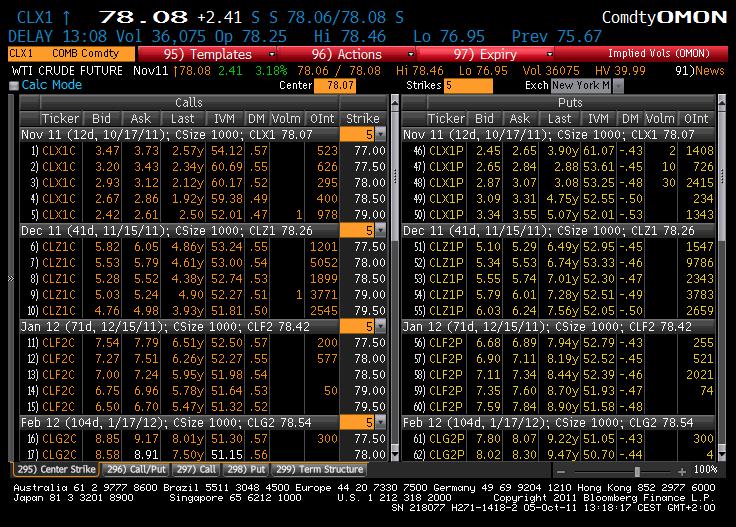Toggle the Calc Mode checkbox
Image resolution: width=736 pixels, height=527 pixels.
14,85
